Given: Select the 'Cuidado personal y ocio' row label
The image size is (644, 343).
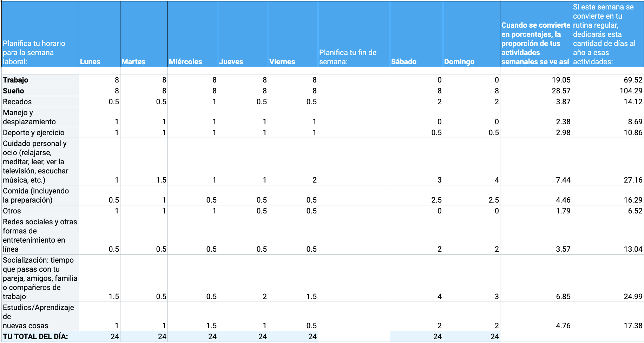Looking at the screenshot, I should coord(40,161).
